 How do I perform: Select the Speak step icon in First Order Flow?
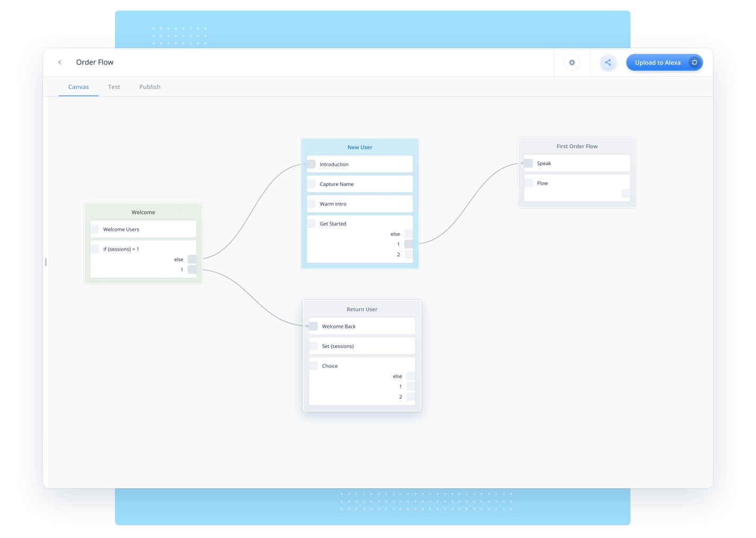(x=528, y=163)
